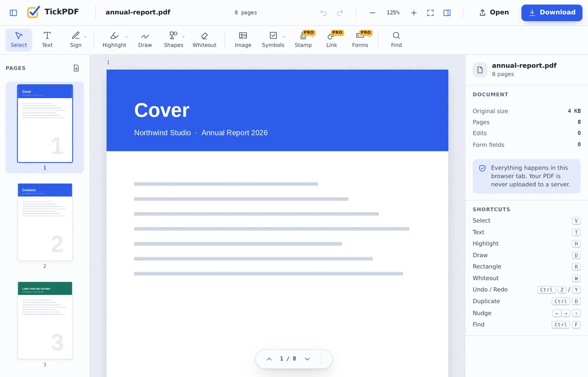This screenshot has width=588, height=377.
Task: Add a page with the Pages panel icon
Action: [76, 68]
